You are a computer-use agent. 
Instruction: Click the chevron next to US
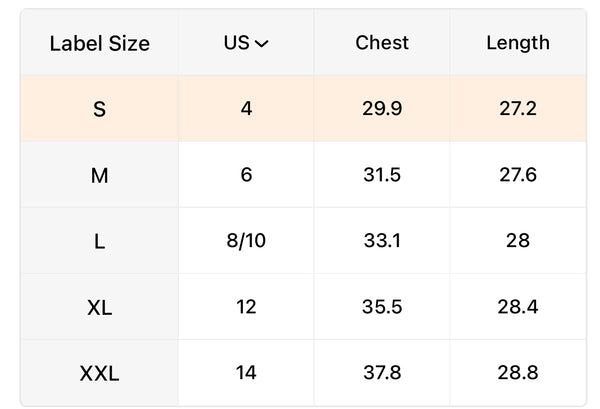(x=261, y=44)
